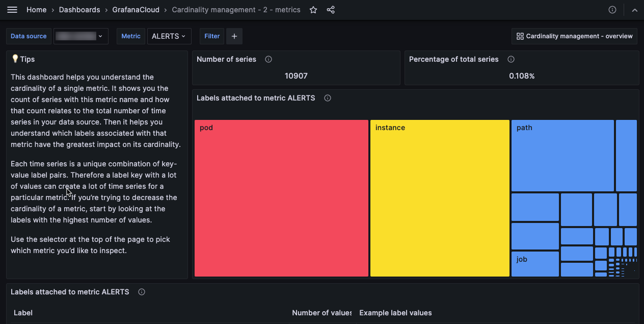Open the Grafana navigation hamburger menu

pos(12,9)
